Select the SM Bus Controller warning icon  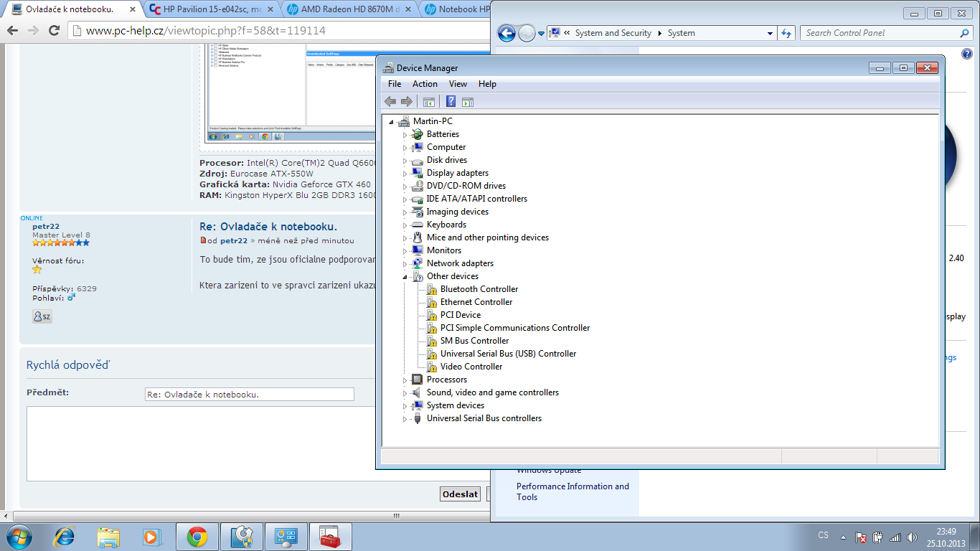pos(431,341)
